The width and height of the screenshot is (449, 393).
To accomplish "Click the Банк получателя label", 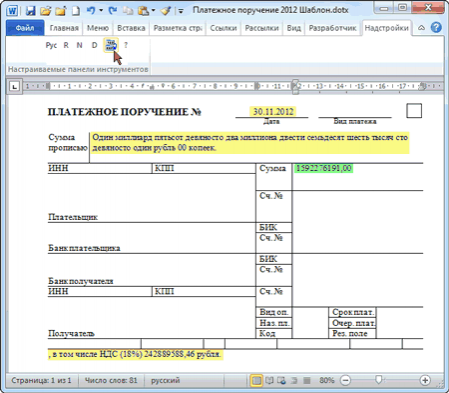I will (x=81, y=281).
